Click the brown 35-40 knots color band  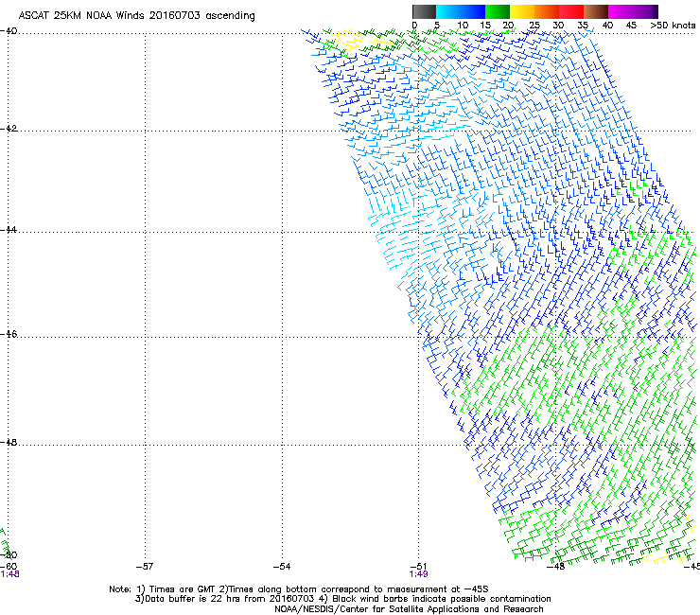click(x=596, y=11)
